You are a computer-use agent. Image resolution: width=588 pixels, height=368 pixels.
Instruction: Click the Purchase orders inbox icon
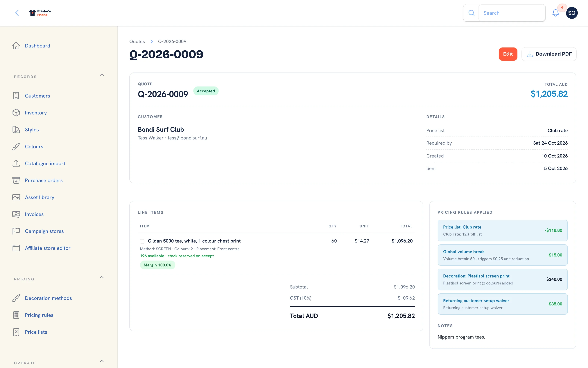(16, 180)
